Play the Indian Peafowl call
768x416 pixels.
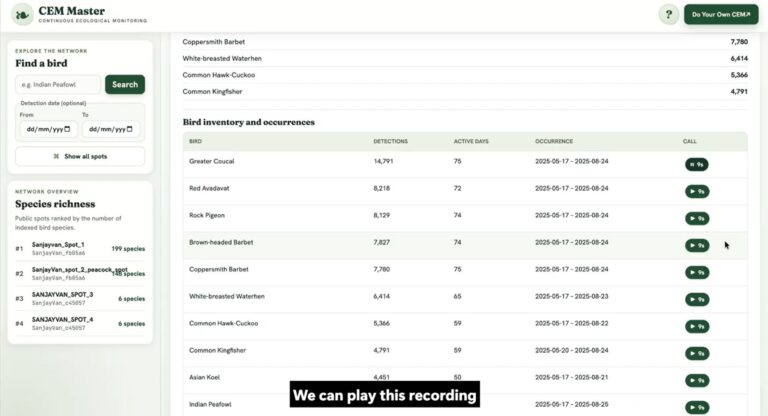click(x=696, y=407)
